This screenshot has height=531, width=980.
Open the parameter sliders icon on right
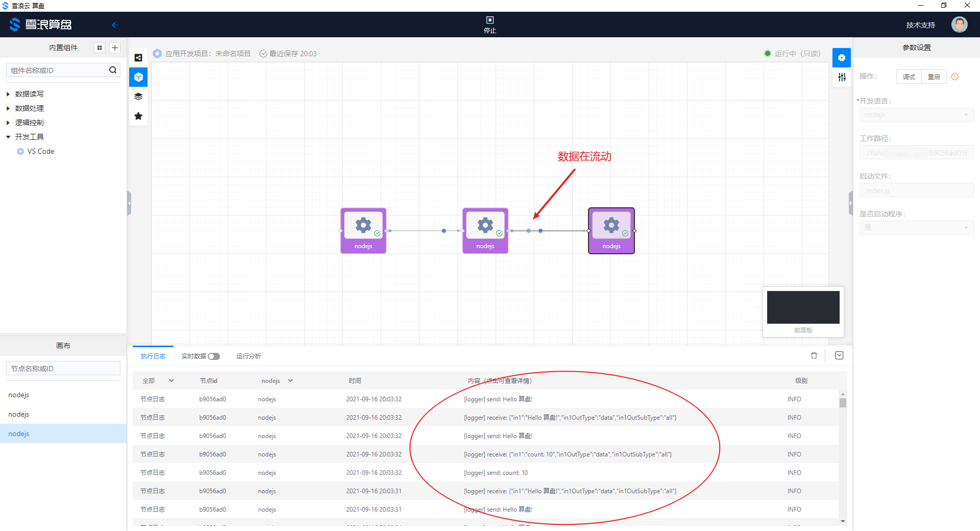(842, 77)
